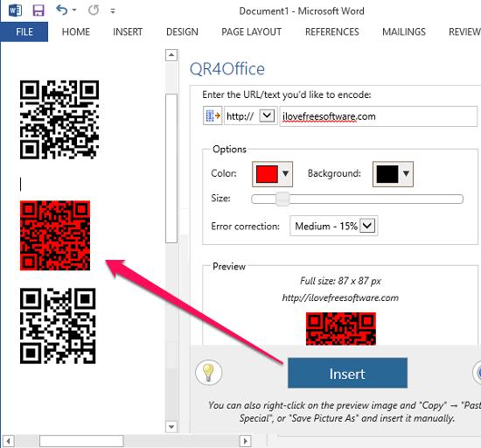Click the document vertical scrollbar down arrow
This screenshot has width=481, height=448.
point(171,426)
